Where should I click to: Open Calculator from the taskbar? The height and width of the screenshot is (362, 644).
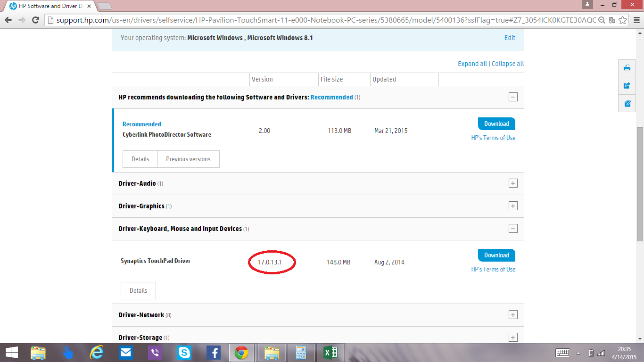(301, 353)
